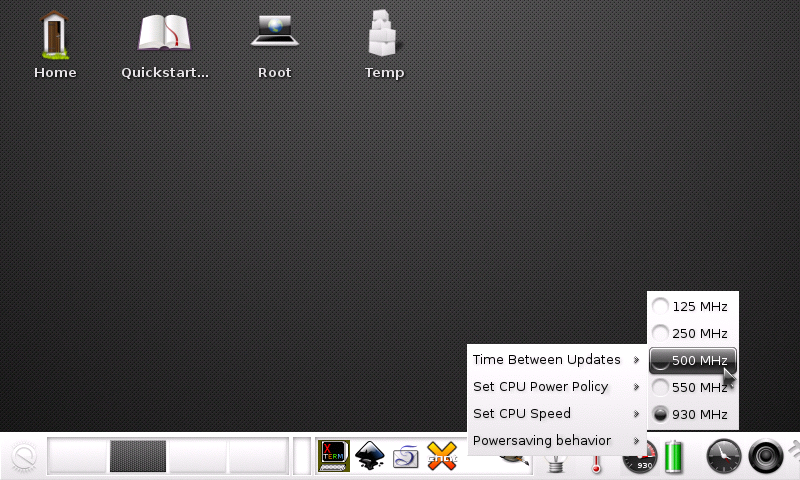This screenshot has height=480, width=800.
Task: Launch XTerm from the panel
Action: point(334,456)
